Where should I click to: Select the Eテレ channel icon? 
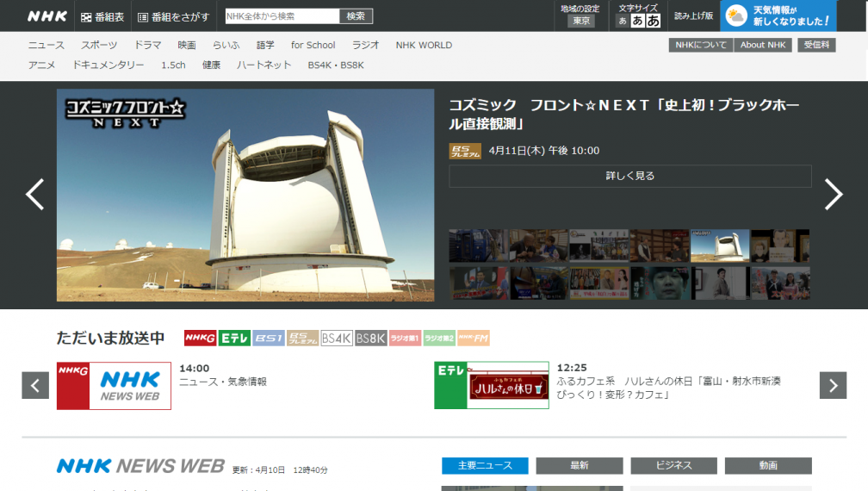[235, 339]
